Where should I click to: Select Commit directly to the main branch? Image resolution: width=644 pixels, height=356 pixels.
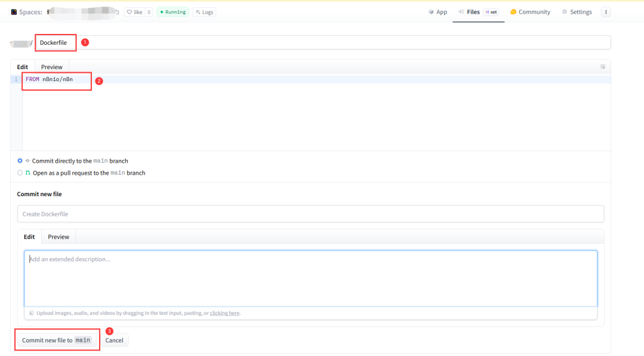coord(20,161)
